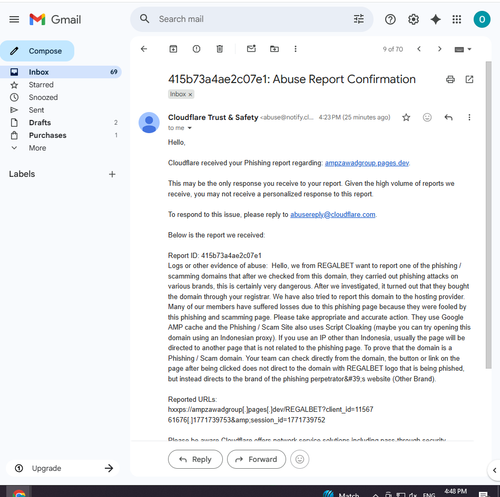Viewport: 500px width, 497px height.
Task: Click the emoji reaction button beside Forward
Action: click(x=300, y=459)
